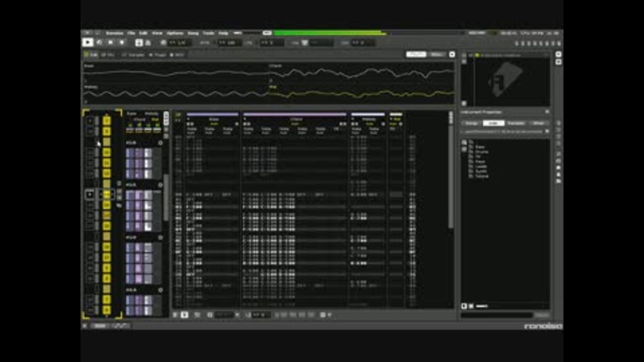Screen dimensions: 644x362
Task: Select the currently highlighted sequencer pattern slot
Action: pos(107,194)
